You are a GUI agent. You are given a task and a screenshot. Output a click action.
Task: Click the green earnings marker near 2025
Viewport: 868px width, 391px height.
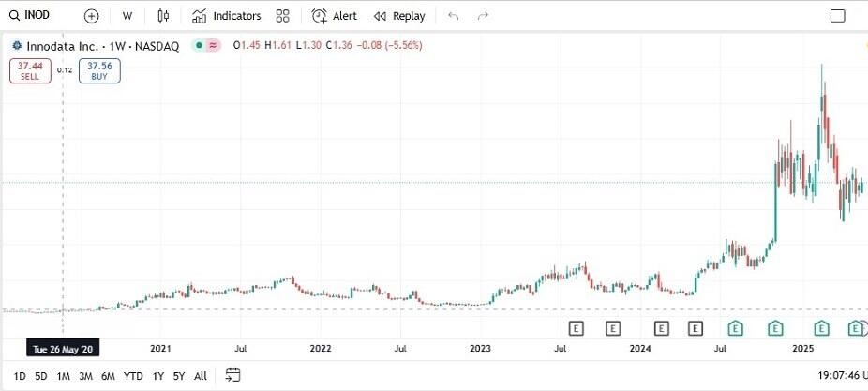click(x=822, y=328)
